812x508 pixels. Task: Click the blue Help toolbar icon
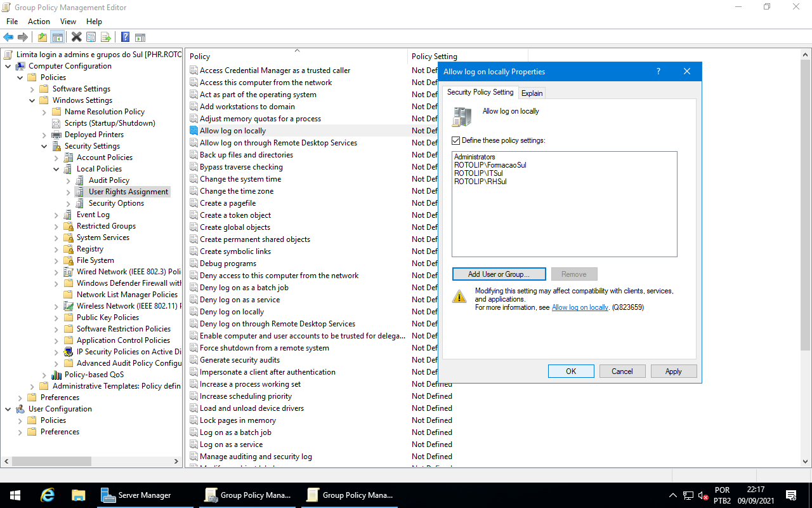pos(125,37)
